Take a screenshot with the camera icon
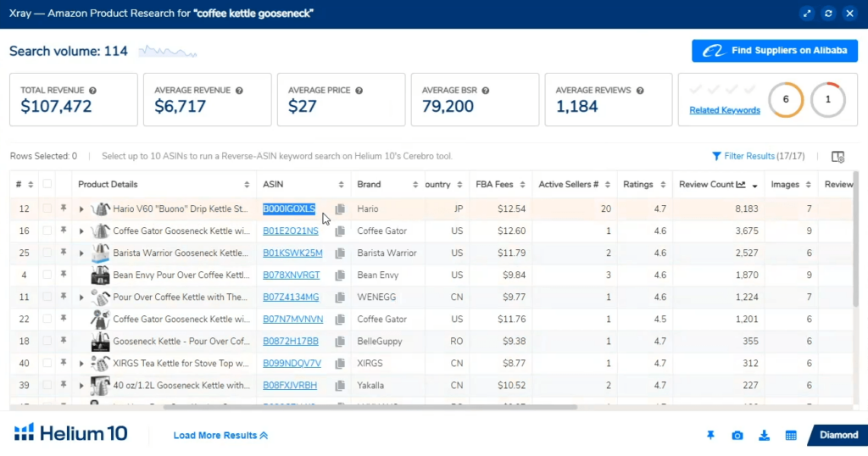Viewport: 868px width, 456px height. point(737,436)
